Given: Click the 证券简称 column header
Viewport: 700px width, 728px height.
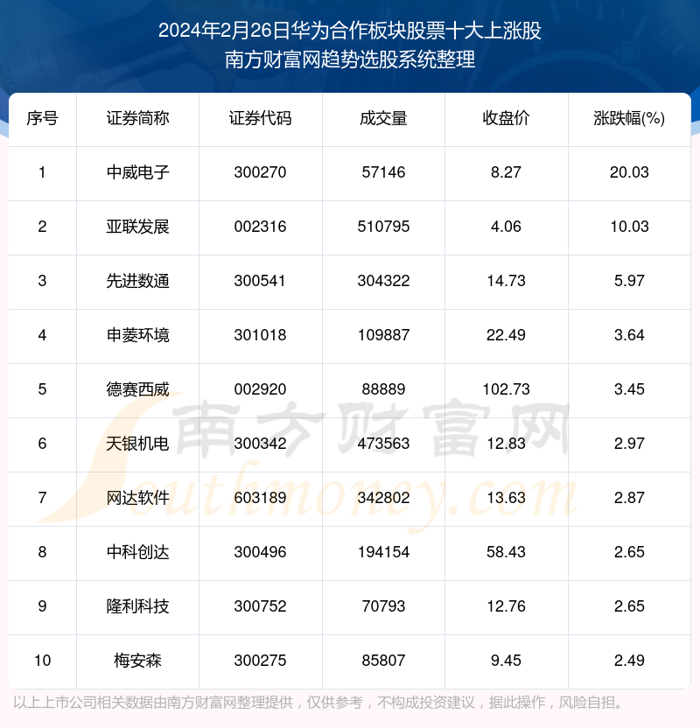Looking at the screenshot, I should (x=138, y=118).
